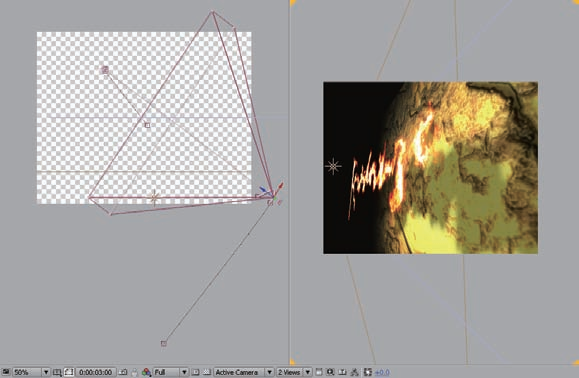Click the +0.0 exposure value
The width and height of the screenshot is (579, 378).
pos(382,372)
